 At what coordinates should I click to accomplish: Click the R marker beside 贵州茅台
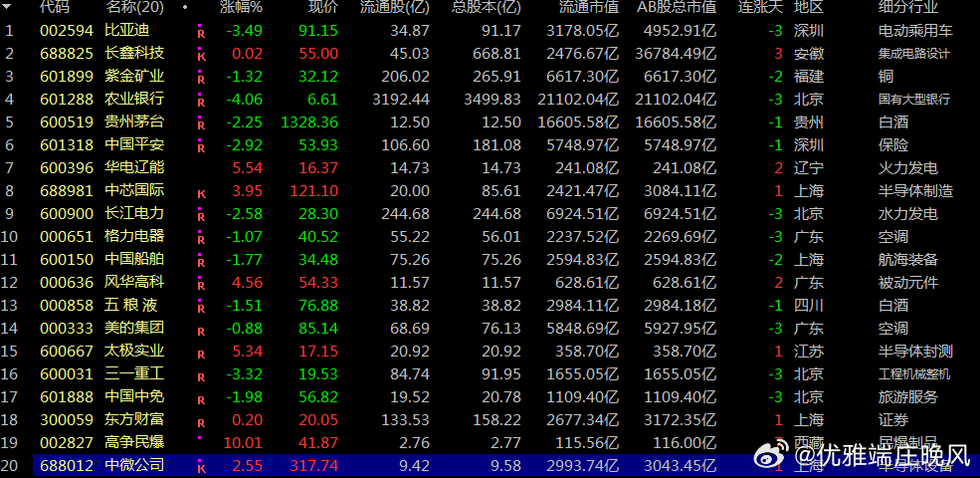pyautogui.click(x=201, y=125)
